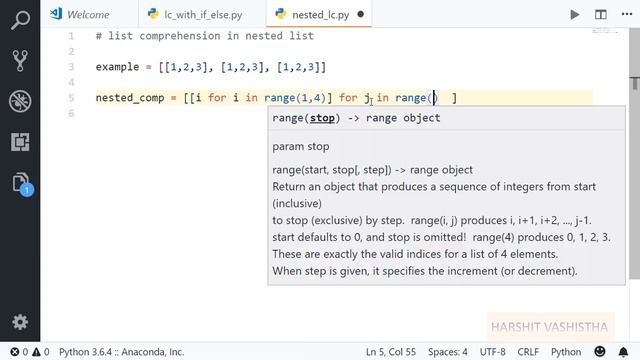Open the Source Control view
This screenshot has width=640, height=360.
coord(20,60)
